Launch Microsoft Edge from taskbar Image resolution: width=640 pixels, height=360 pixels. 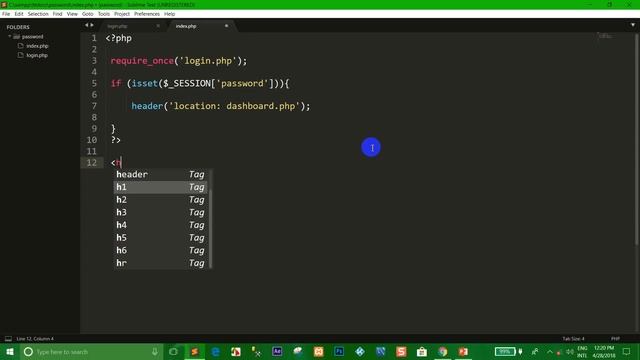tap(216, 352)
